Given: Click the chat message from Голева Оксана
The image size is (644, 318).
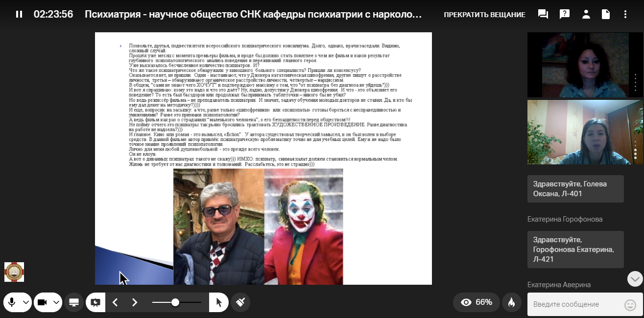Looking at the screenshot, I should click(x=575, y=189).
